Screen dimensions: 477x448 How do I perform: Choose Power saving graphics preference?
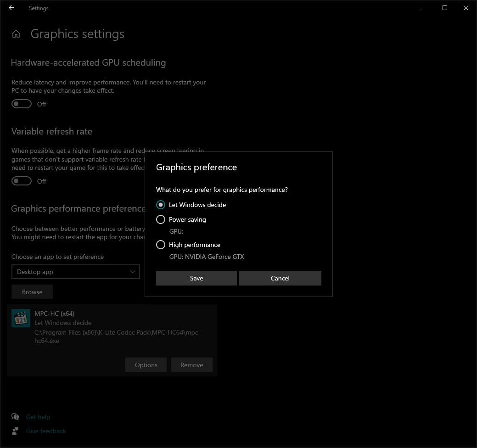click(x=160, y=219)
